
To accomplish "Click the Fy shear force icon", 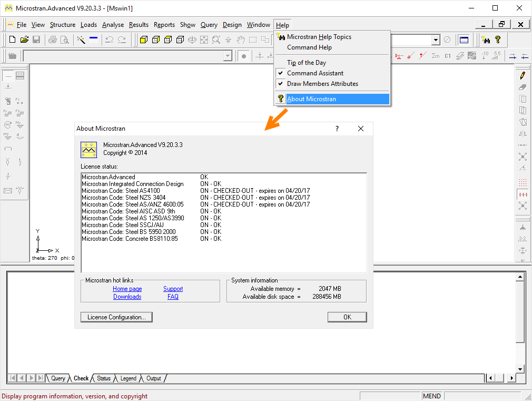I will [x=8, y=113].
